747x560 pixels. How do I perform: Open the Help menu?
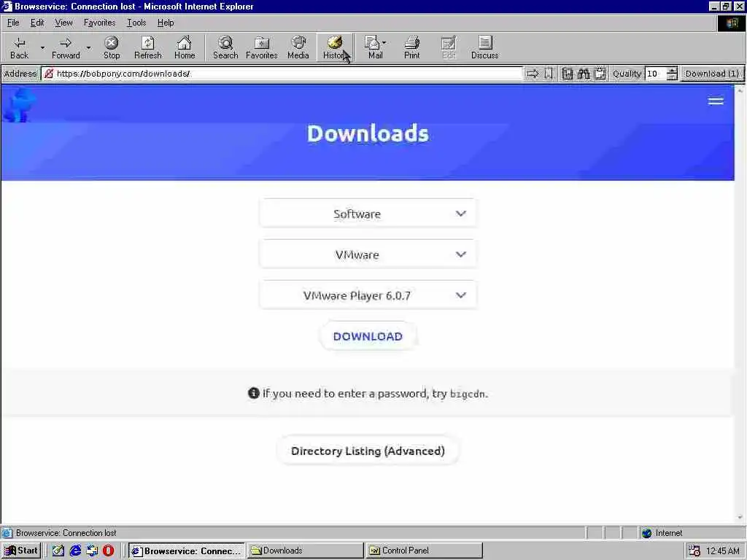point(166,23)
